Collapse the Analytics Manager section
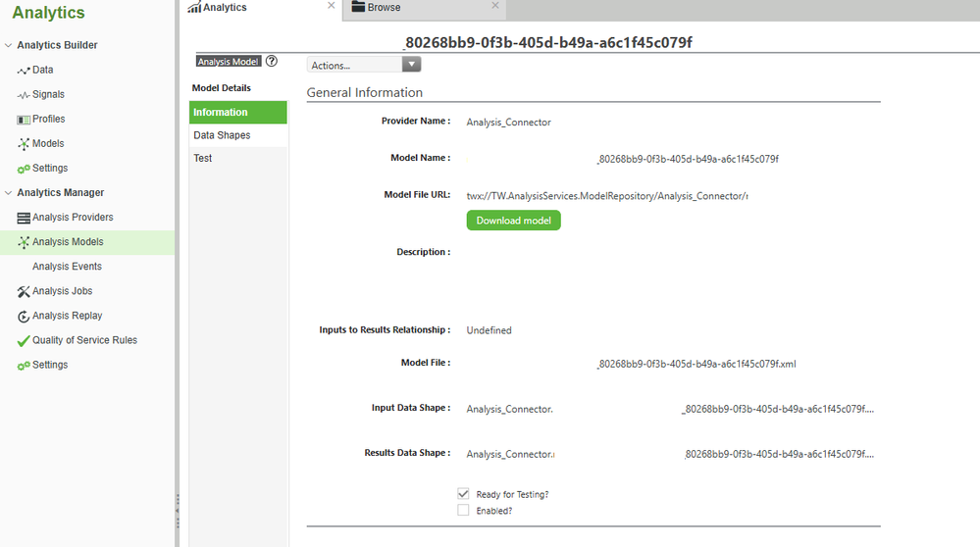This screenshot has width=980, height=547. click(8, 193)
